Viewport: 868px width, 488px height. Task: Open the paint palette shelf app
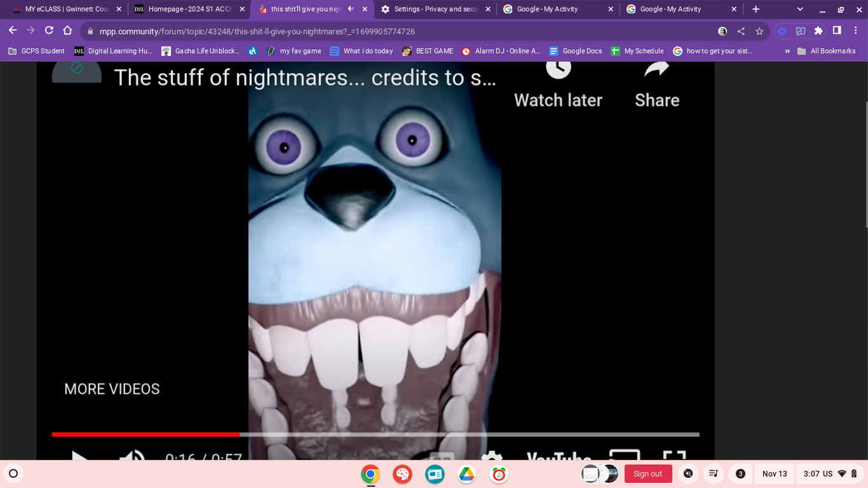click(402, 474)
